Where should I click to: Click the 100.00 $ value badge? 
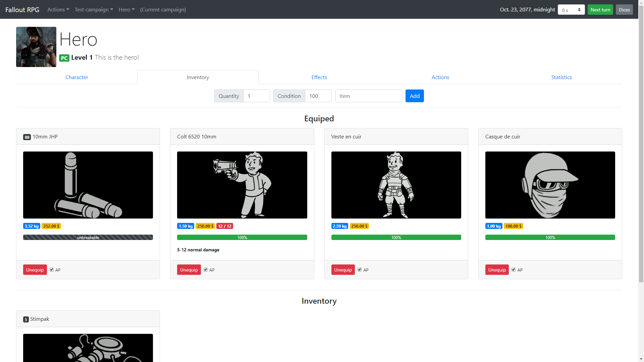pos(514,226)
